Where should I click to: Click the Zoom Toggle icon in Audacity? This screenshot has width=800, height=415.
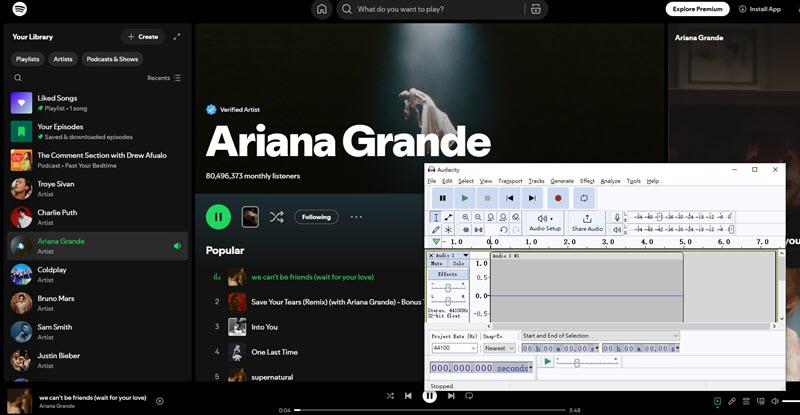[516, 217]
